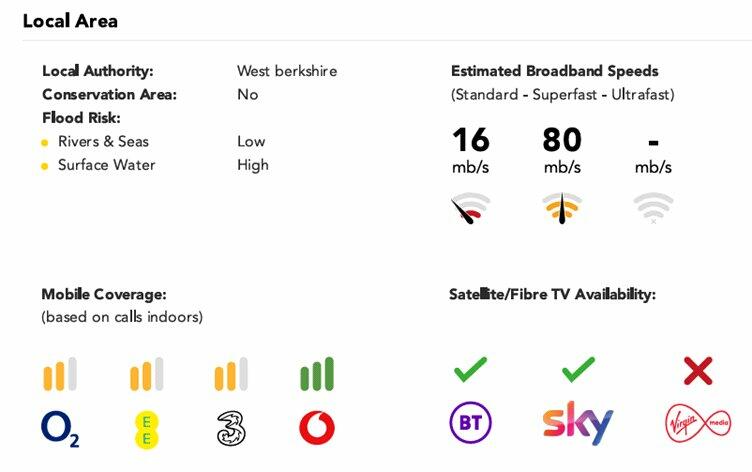Click the greyed ultrafast wifi icon
This screenshot has width=752, height=472.
click(x=653, y=206)
